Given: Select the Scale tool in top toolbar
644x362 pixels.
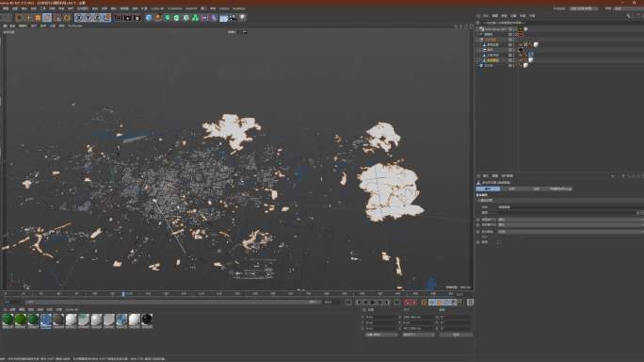Looking at the screenshot, I should [x=38, y=18].
